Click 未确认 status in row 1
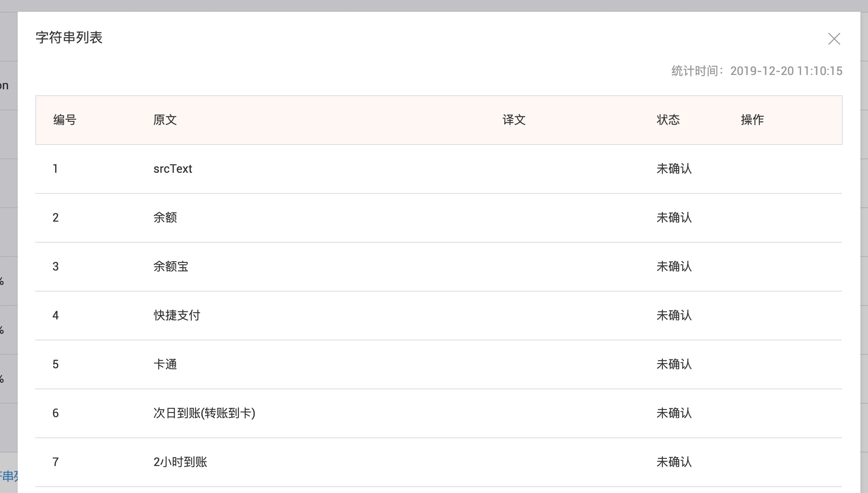868x493 pixels. 674,169
